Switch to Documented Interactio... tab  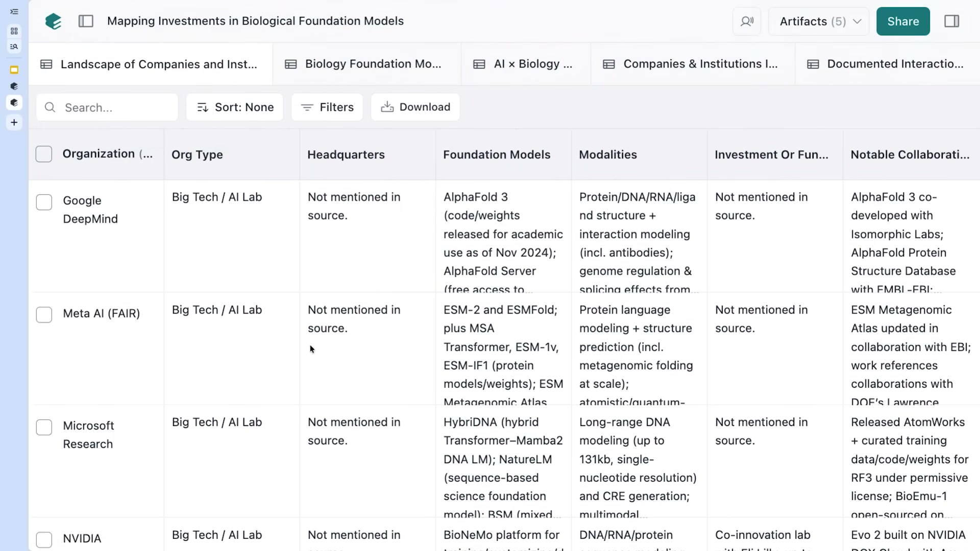[x=888, y=64]
